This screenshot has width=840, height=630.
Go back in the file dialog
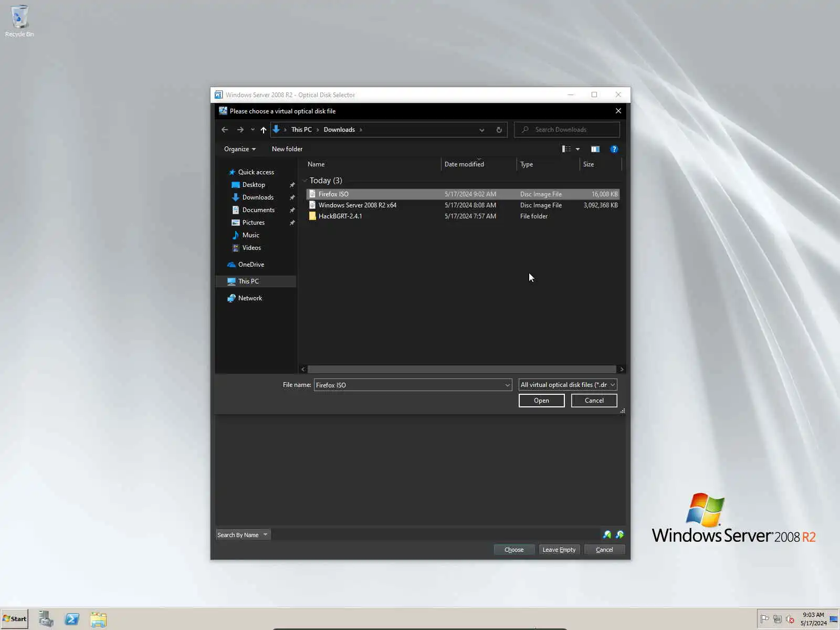(225, 130)
